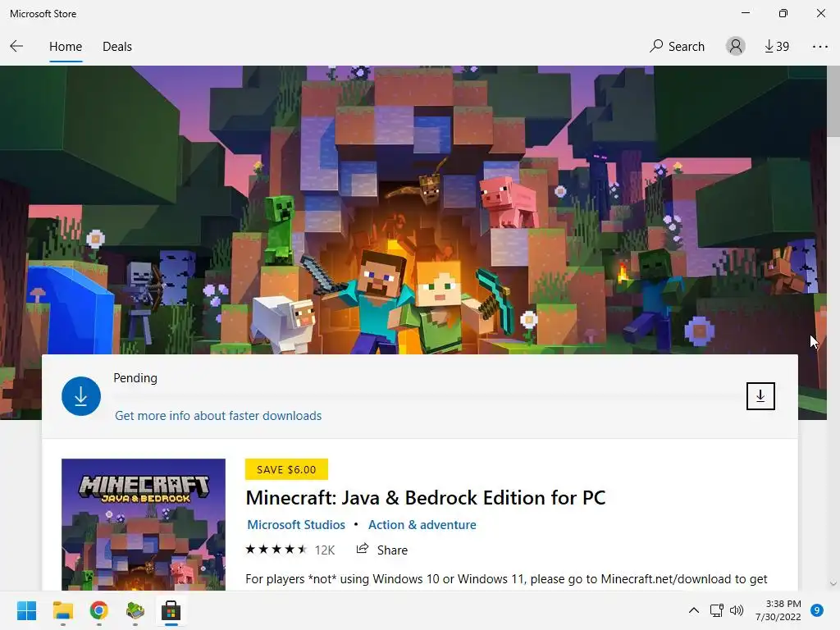View the 39 pending downloads
This screenshot has width=840, height=630.
pos(777,47)
